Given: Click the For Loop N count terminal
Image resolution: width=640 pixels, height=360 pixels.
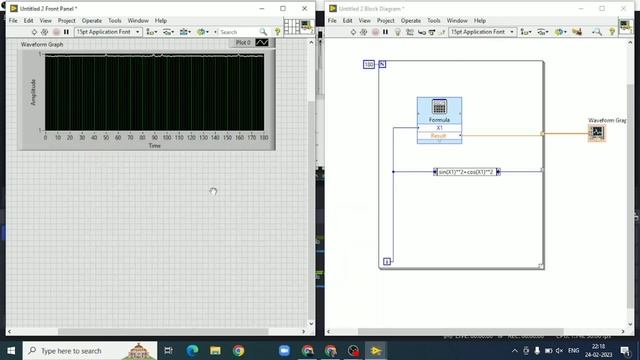Looking at the screenshot, I should click(x=382, y=64).
